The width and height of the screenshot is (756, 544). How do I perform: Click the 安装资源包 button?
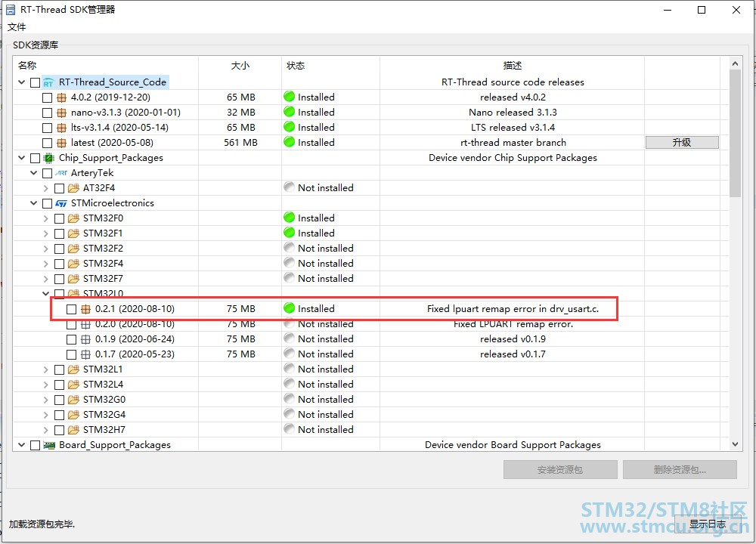[x=560, y=469]
